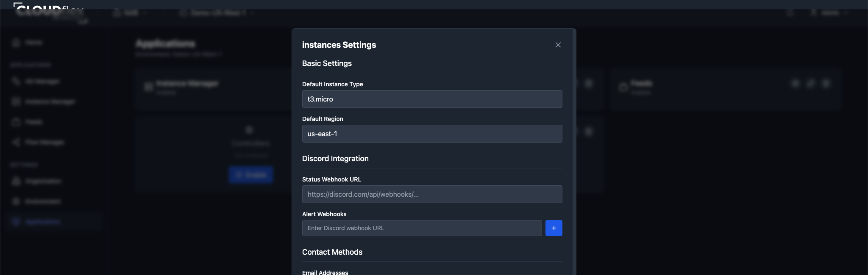Click the Alert Webhooks URL input
The width and height of the screenshot is (868, 275).
pyautogui.click(x=422, y=228)
